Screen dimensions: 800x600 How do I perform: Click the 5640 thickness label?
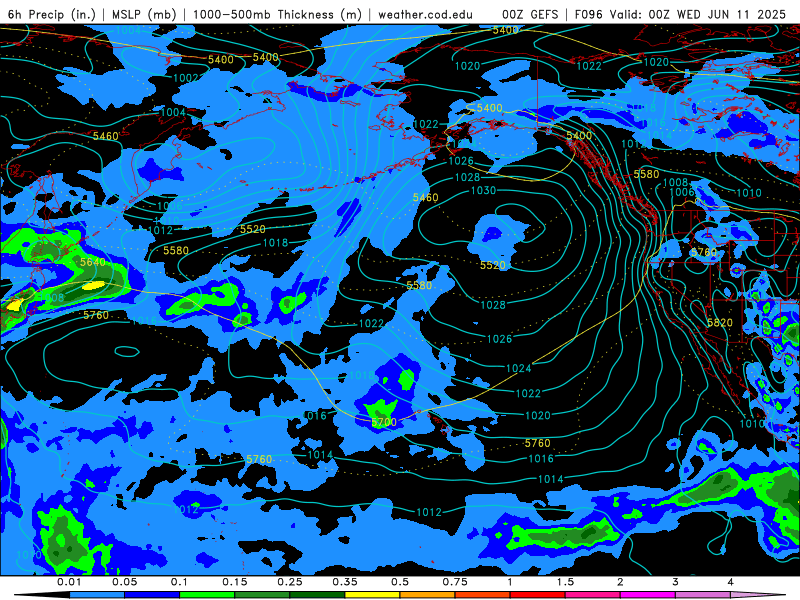(x=92, y=262)
